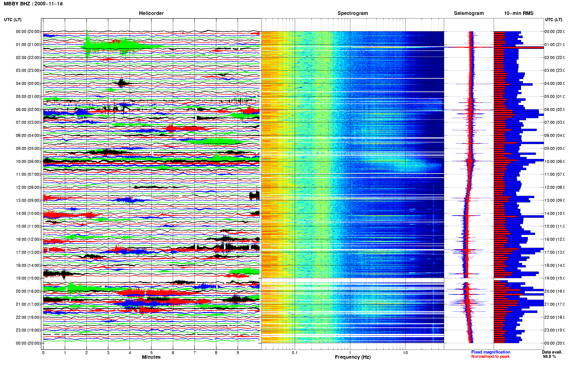Click the left axis label '12:00 (08:00)'
Screen dimensions: 588x368
click(x=28, y=187)
